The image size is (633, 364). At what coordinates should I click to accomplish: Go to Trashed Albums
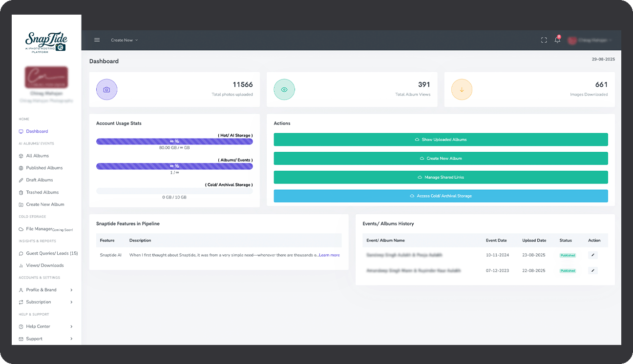(42, 192)
